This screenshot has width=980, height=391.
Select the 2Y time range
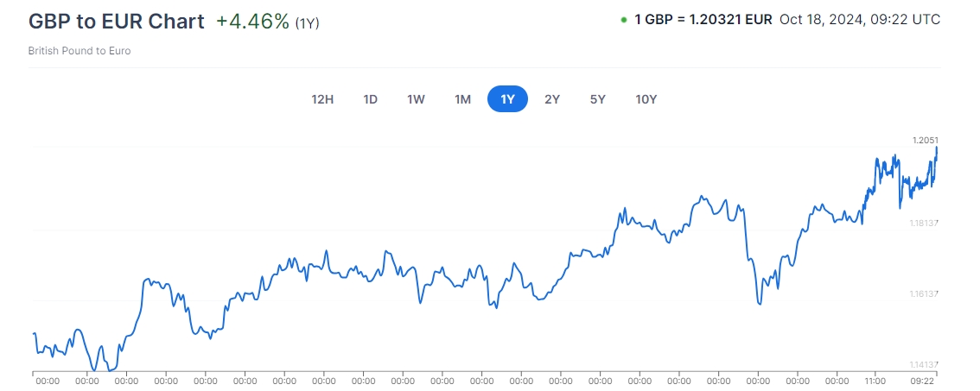tap(552, 99)
